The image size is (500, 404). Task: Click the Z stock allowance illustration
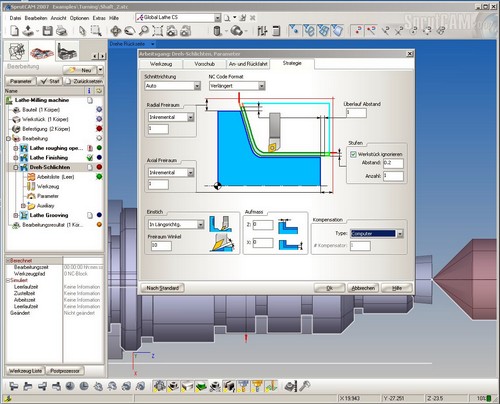[288, 226]
